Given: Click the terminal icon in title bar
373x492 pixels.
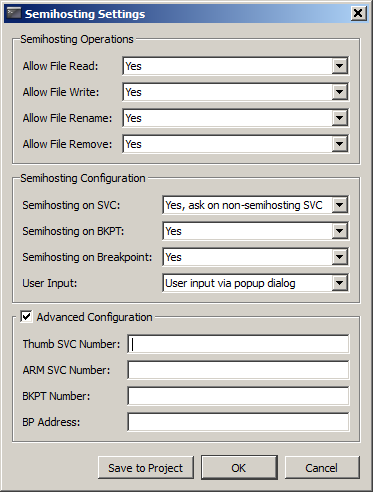Looking at the screenshot, I should point(14,13).
